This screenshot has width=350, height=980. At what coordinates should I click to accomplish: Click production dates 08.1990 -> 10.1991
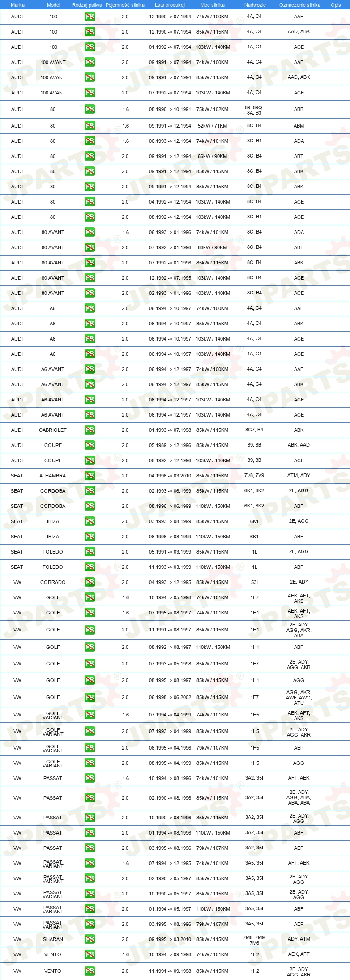(x=170, y=109)
